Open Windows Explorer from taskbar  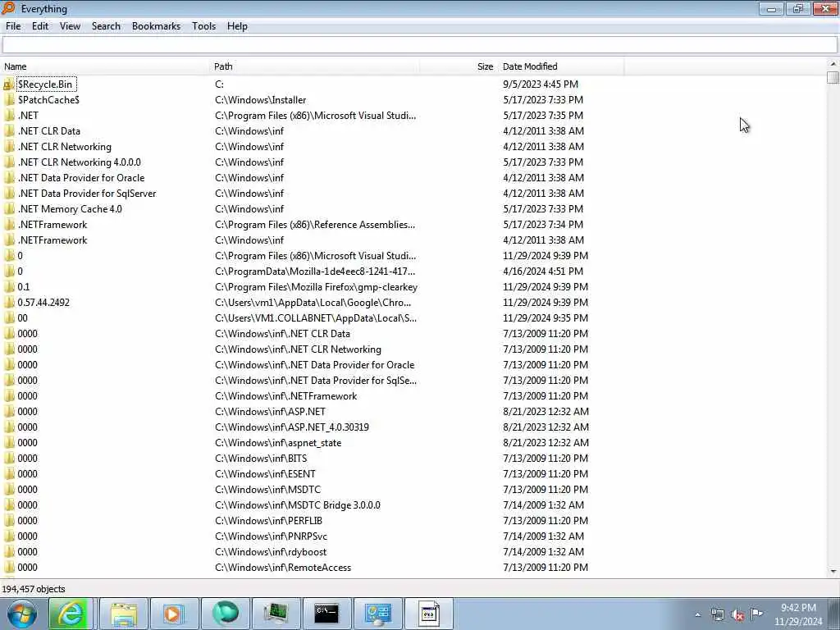click(x=124, y=614)
